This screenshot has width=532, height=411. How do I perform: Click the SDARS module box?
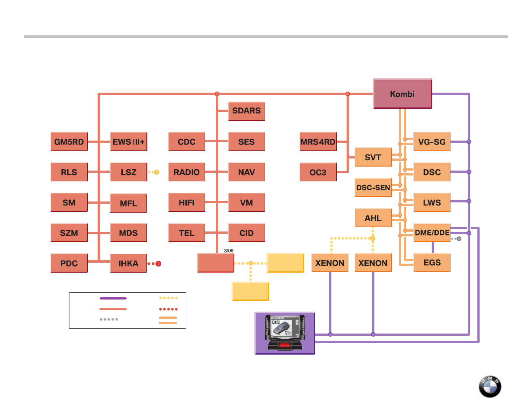tap(246, 111)
